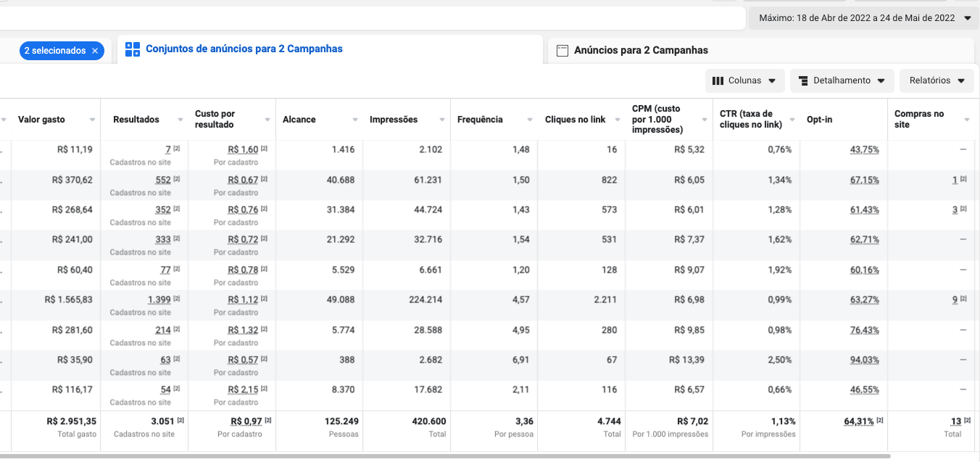This screenshot has width=980, height=462.
Task: Click the Anúncios tab window icon
Action: (x=562, y=51)
